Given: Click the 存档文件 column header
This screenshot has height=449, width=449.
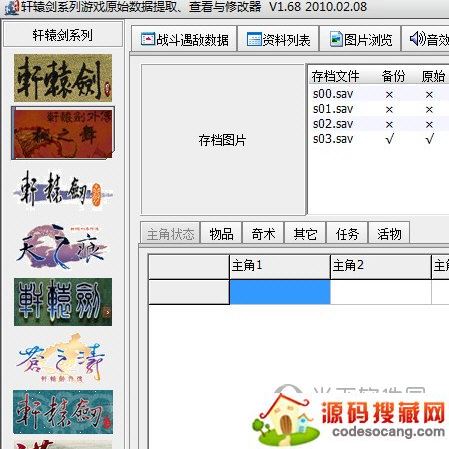Looking at the screenshot, I should pos(335,76).
